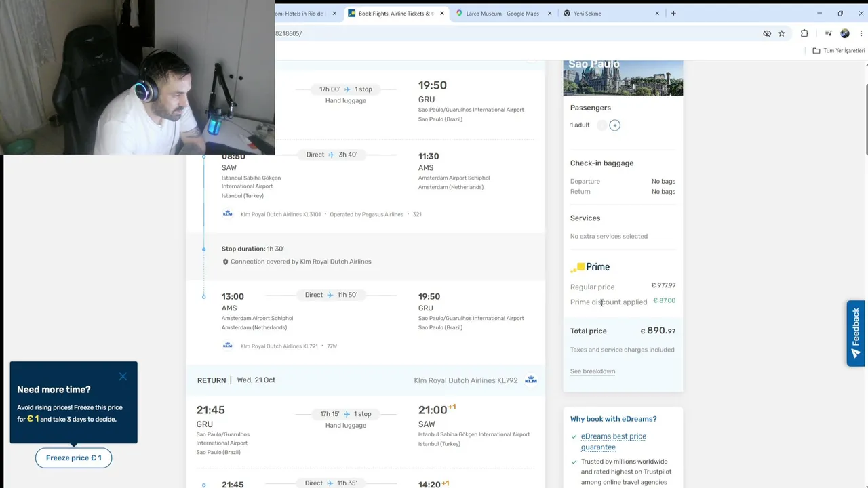
Task: Click 'Connection covered by Klm Royal Dutch Airlines'
Action: tap(301, 262)
